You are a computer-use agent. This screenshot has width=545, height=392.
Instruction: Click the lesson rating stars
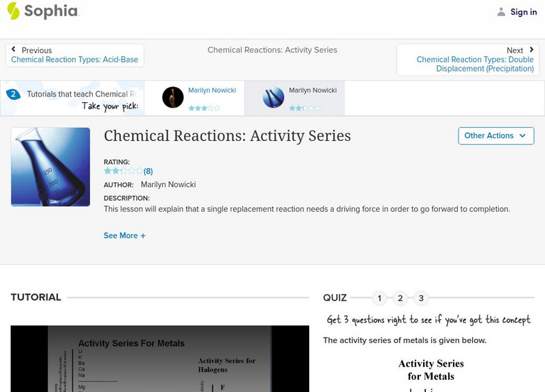(123, 171)
